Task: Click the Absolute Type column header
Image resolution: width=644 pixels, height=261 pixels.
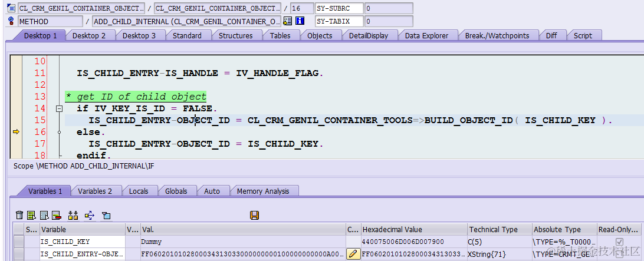Action: 564,229
